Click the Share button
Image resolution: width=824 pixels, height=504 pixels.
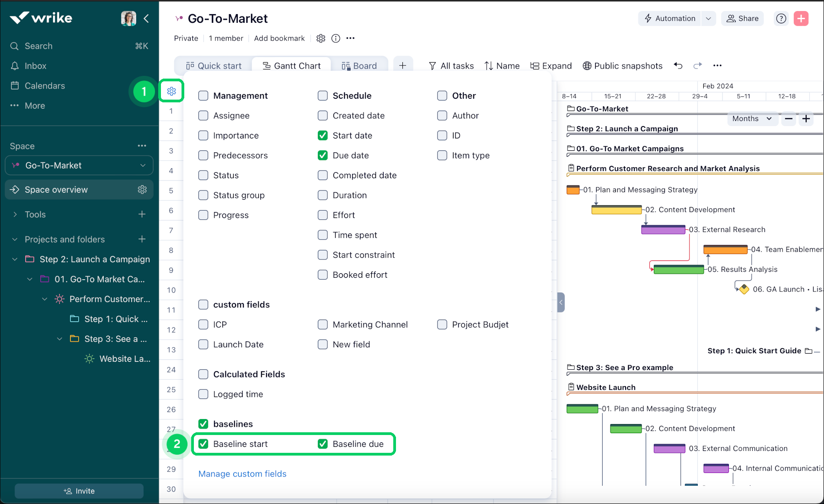point(743,18)
